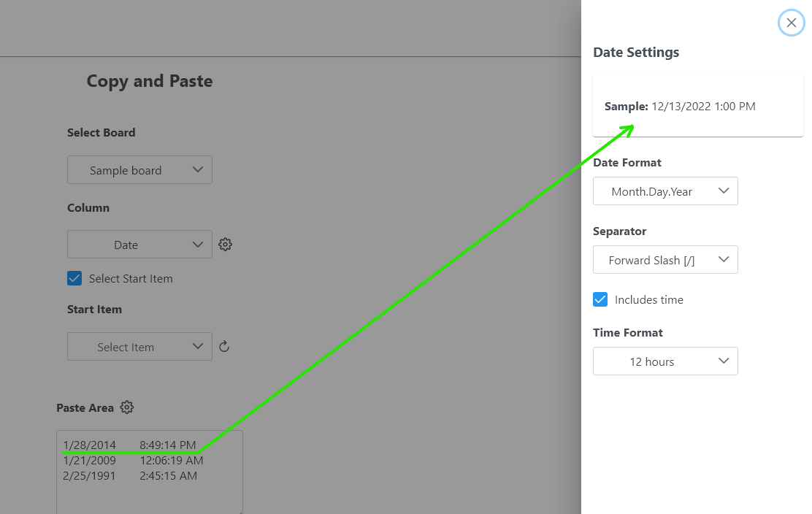This screenshot has width=812, height=514.
Task: Click the Paste Area label
Action: (x=85, y=408)
